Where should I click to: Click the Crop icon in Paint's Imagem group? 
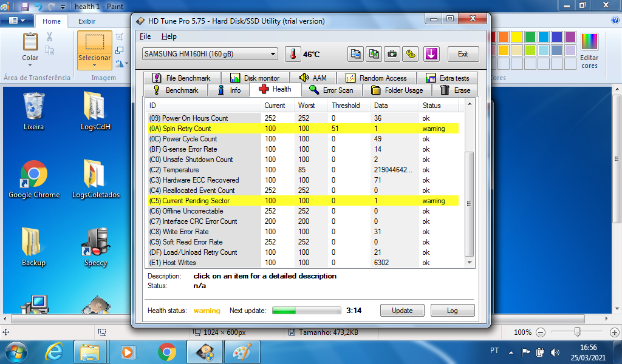click(119, 37)
